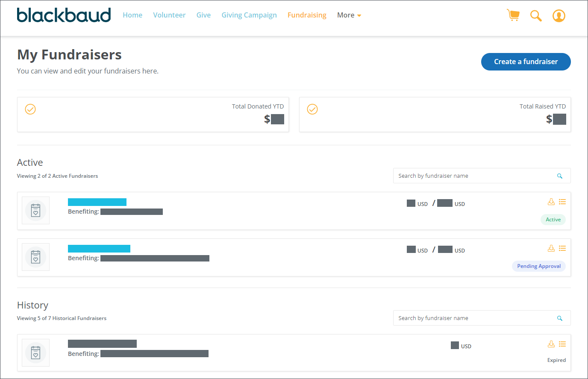Open the Volunteer menu item
This screenshot has width=588, height=379.
pyautogui.click(x=169, y=15)
